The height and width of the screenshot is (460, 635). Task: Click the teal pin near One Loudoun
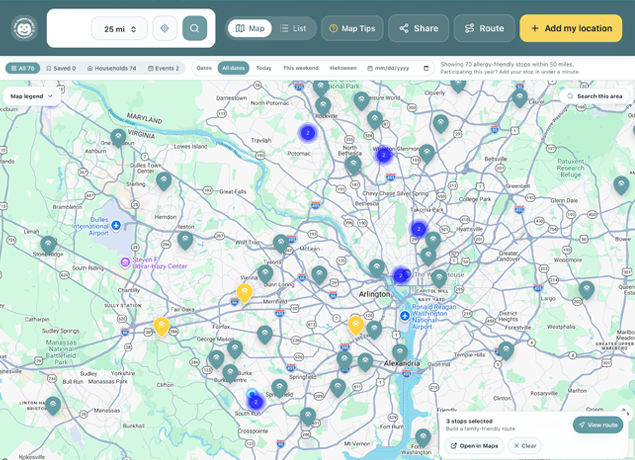coord(118,138)
